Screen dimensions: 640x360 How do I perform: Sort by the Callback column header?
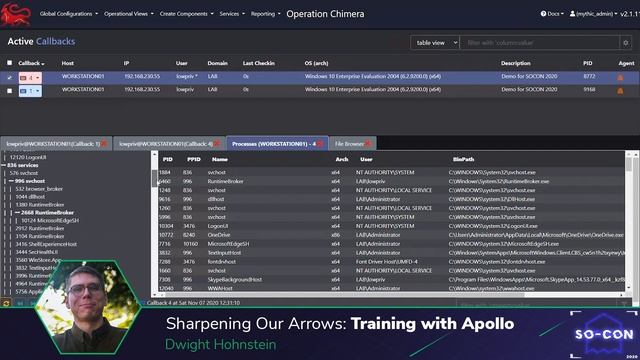[x=31, y=63]
